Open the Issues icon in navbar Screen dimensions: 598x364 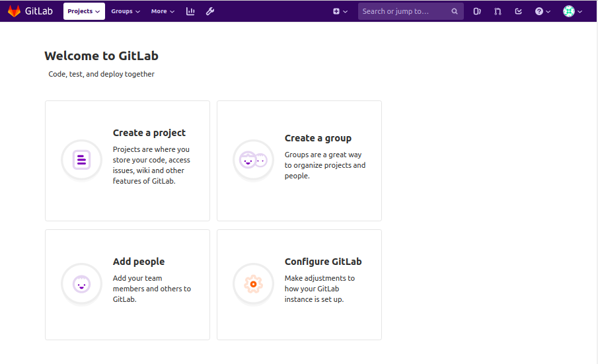click(x=477, y=11)
